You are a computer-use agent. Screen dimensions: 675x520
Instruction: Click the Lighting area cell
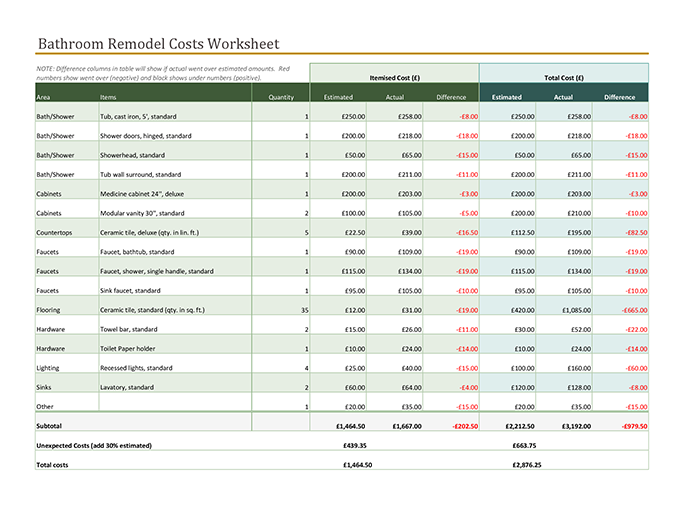coord(48,368)
